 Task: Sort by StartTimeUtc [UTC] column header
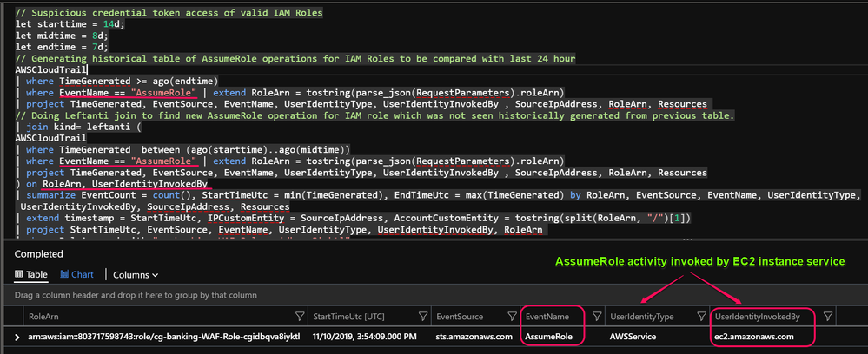[x=348, y=317]
